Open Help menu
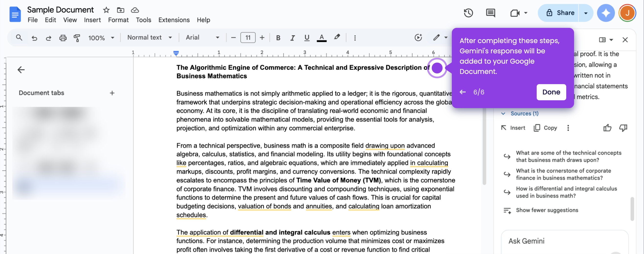The height and width of the screenshot is (254, 644). point(203,20)
